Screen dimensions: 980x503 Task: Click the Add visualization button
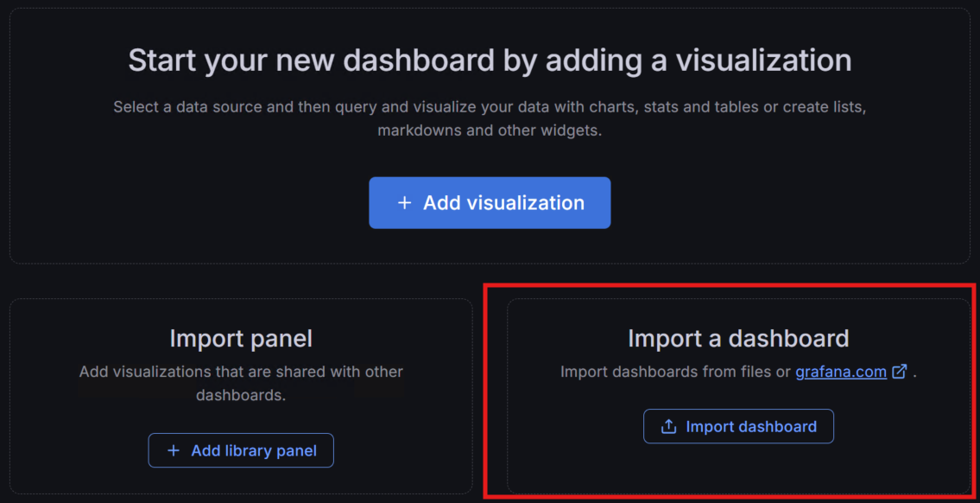[x=490, y=203]
